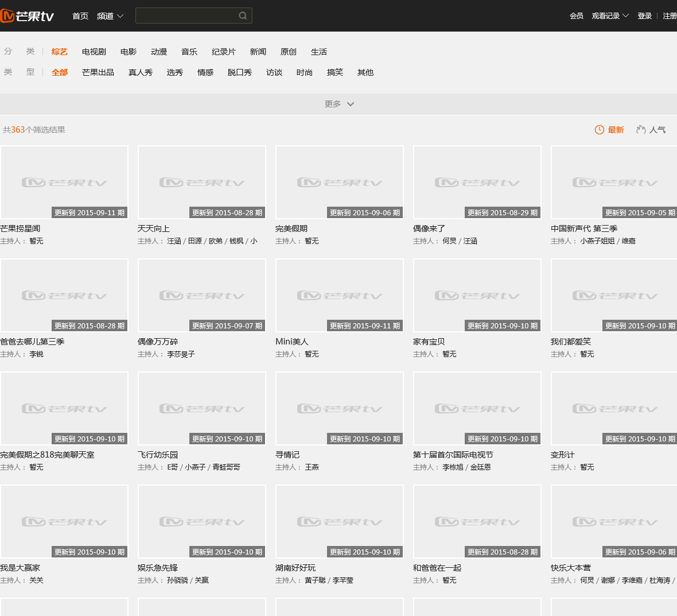Click the 和爸爸在一起 title link
Image resolution: width=677 pixels, height=616 pixels.
437,568
